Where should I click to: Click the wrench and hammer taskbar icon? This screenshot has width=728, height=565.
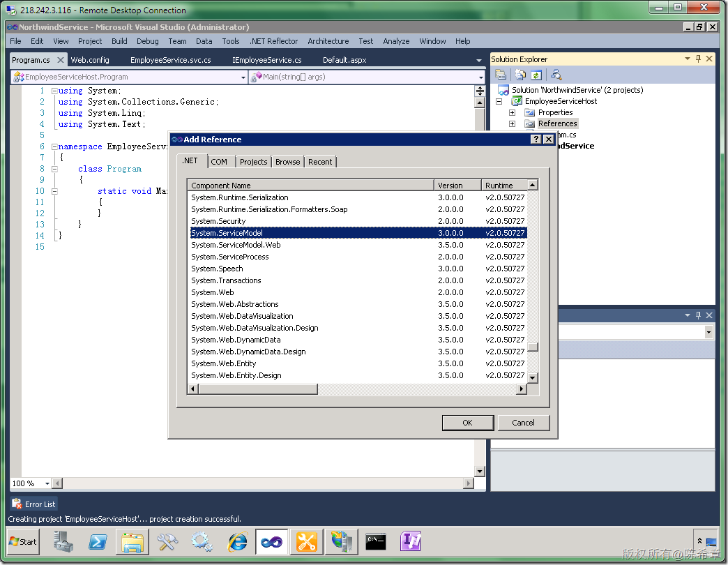pyautogui.click(x=167, y=542)
